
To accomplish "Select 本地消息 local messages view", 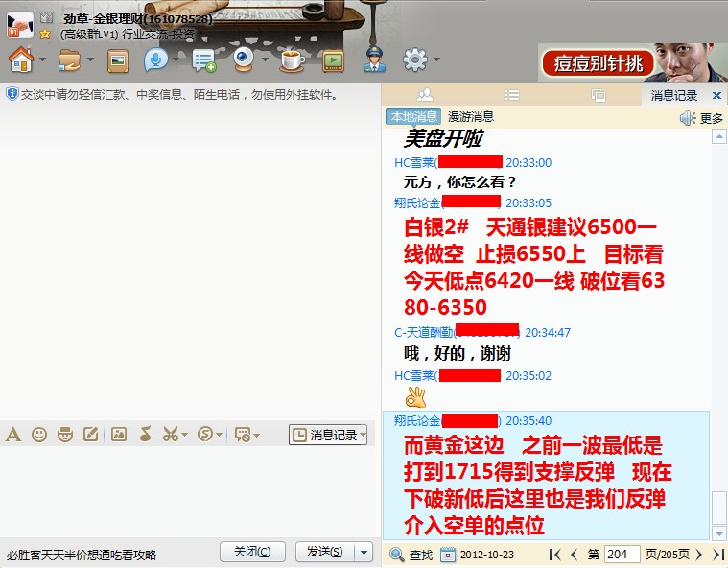I will point(414,117).
